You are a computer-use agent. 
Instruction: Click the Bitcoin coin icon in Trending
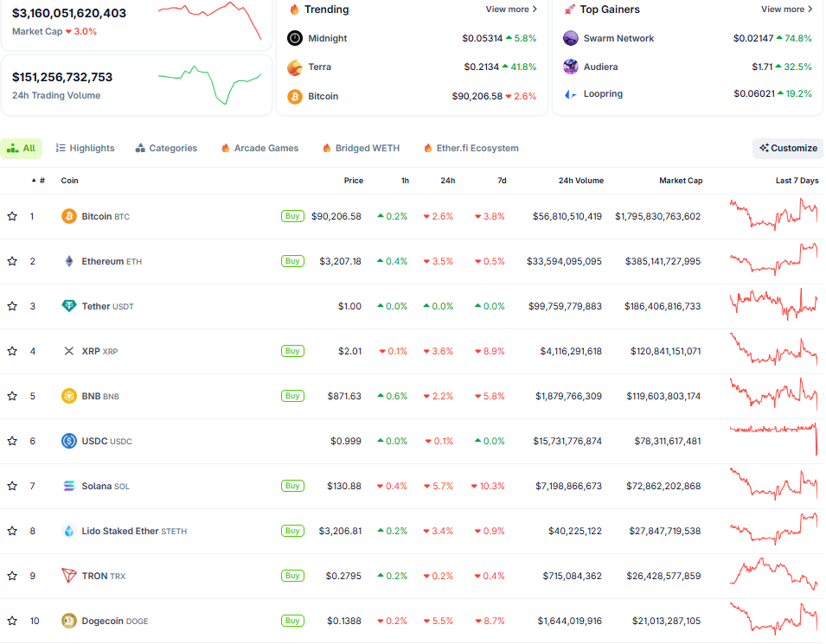[x=294, y=96]
